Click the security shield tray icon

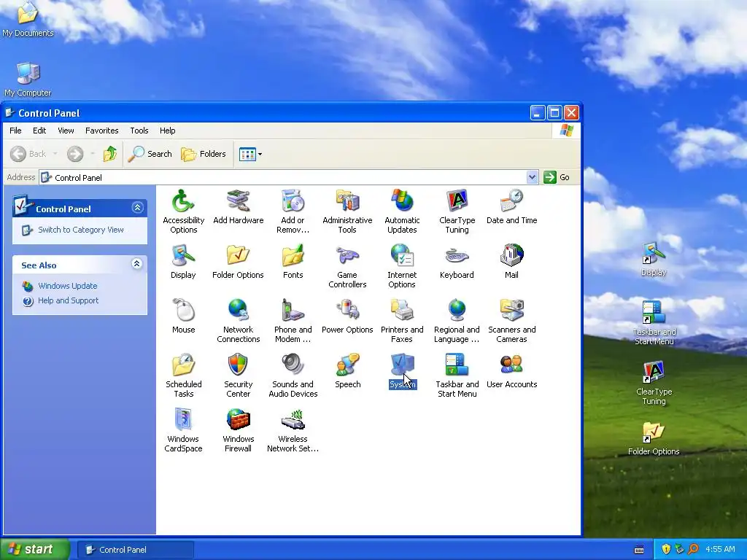tap(665, 549)
